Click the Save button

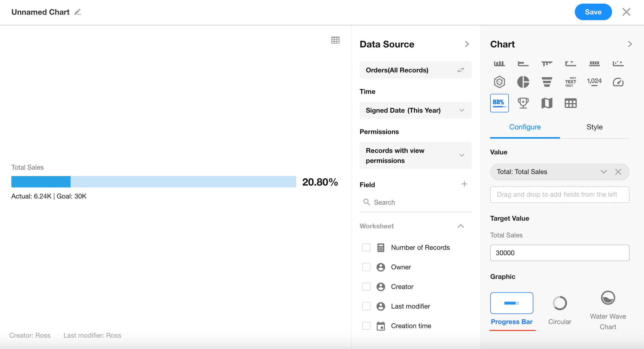click(593, 12)
